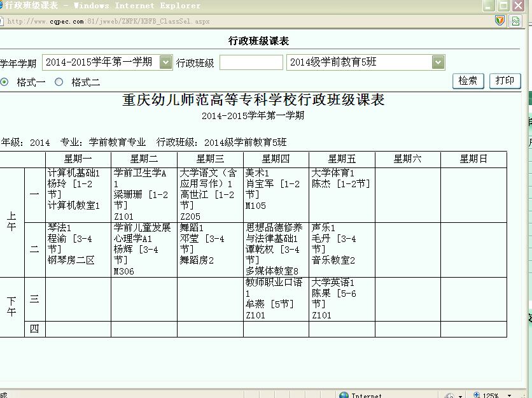Select the 格式一 radio button
Screen dimensions: 532x398
(4, 82)
